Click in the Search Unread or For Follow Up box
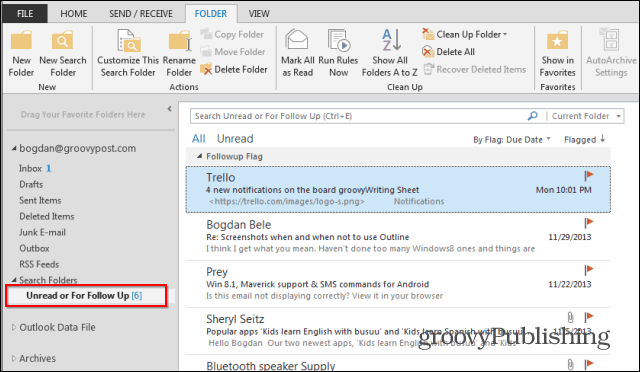Viewport: 640px width, 372px height. [x=359, y=116]
